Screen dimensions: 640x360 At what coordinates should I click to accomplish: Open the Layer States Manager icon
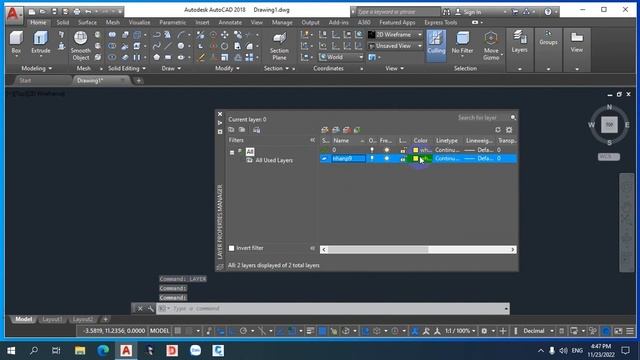tap(256, 130)
